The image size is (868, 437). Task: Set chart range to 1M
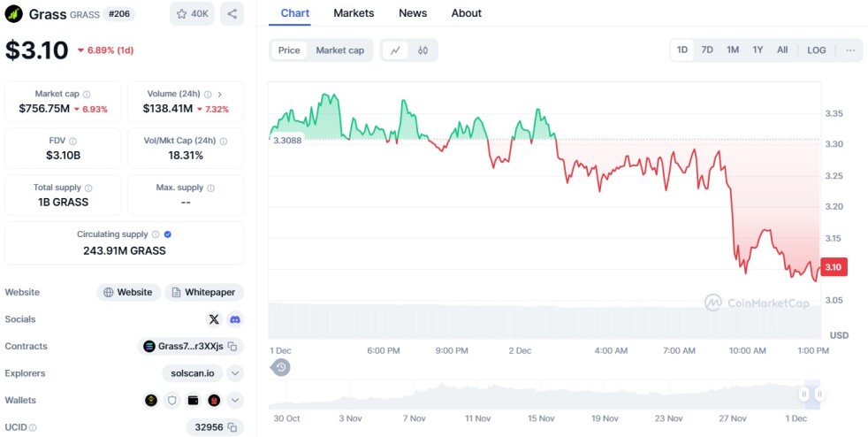point(733,50)
